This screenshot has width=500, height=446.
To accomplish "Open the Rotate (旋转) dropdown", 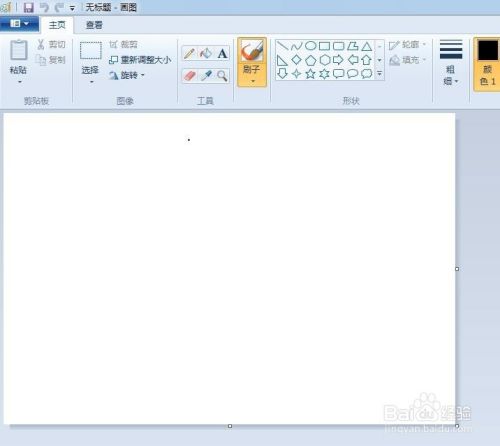I will (x=127, y=75).
